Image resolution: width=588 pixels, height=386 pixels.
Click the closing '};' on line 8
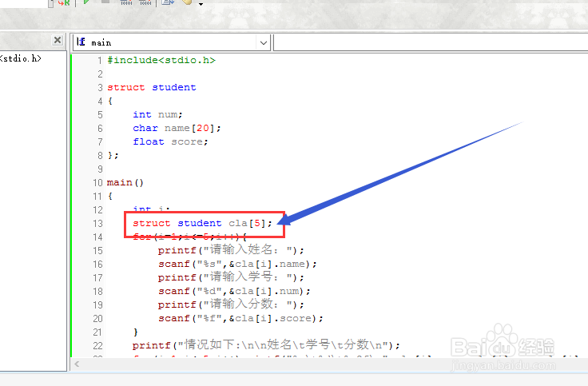(x=113, y=155)
